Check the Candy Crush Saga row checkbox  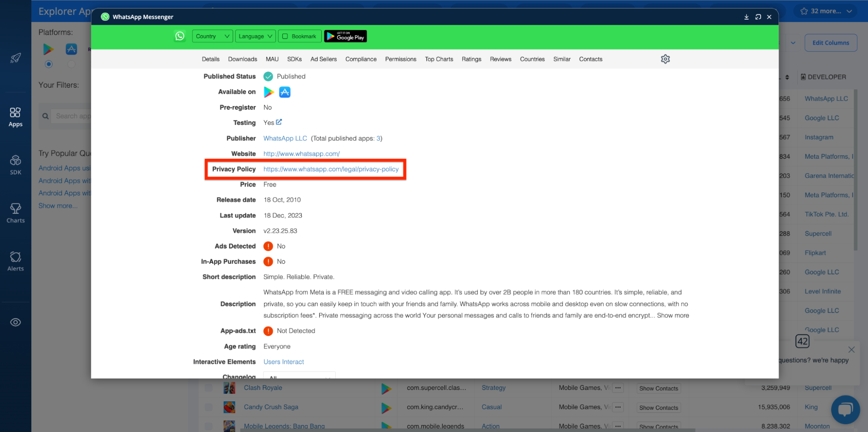pyautogui.click(x=209, y=407)
